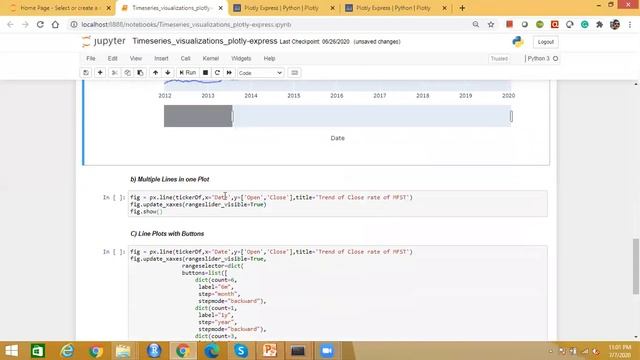Move selected cell up arrow

(x=156, y=73)
